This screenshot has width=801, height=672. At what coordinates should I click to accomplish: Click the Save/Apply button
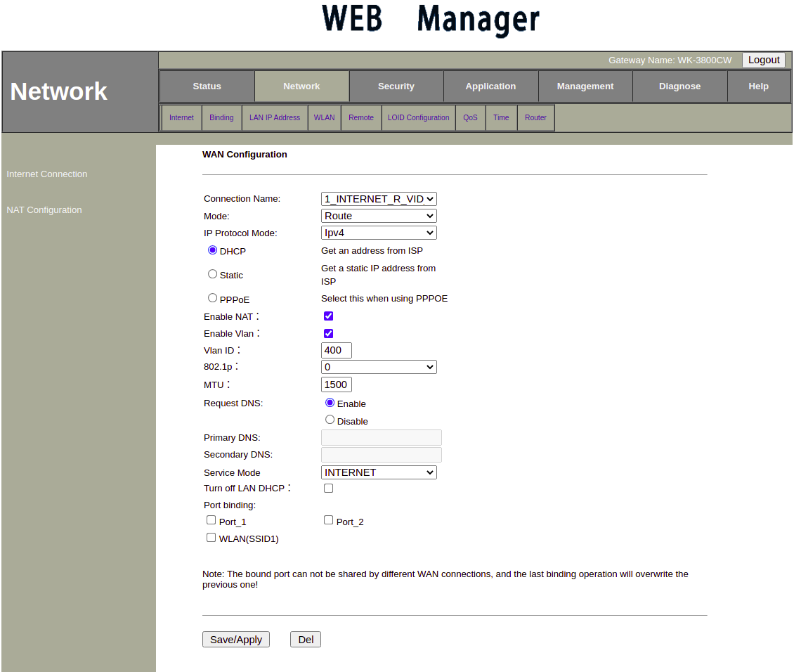pyautogui.click(x=235, y=640)
